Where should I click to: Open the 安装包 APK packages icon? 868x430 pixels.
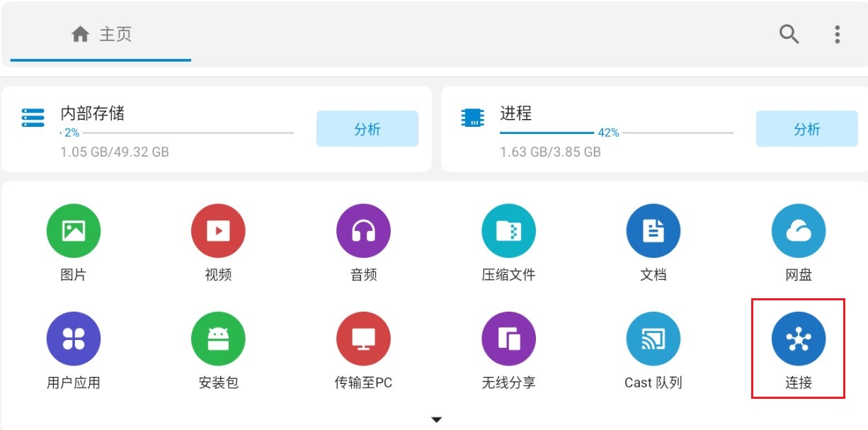(218, 339)
